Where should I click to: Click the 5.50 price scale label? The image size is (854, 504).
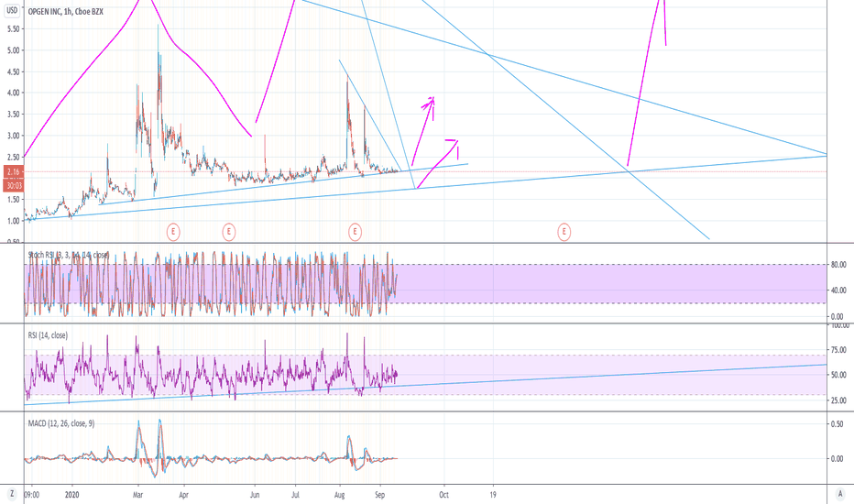tap(13, 29)
